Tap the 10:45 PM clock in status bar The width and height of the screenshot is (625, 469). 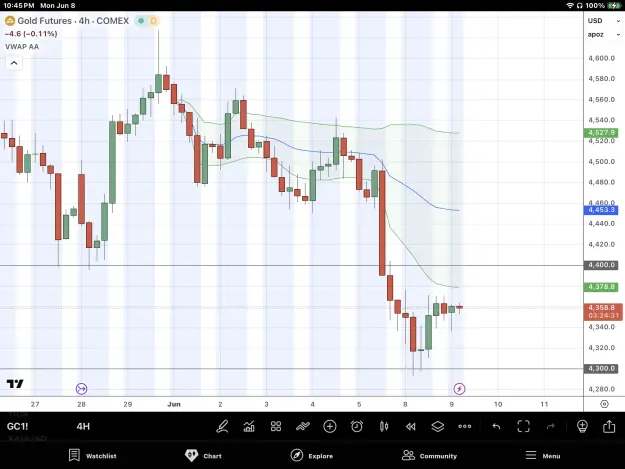(19, 5)
